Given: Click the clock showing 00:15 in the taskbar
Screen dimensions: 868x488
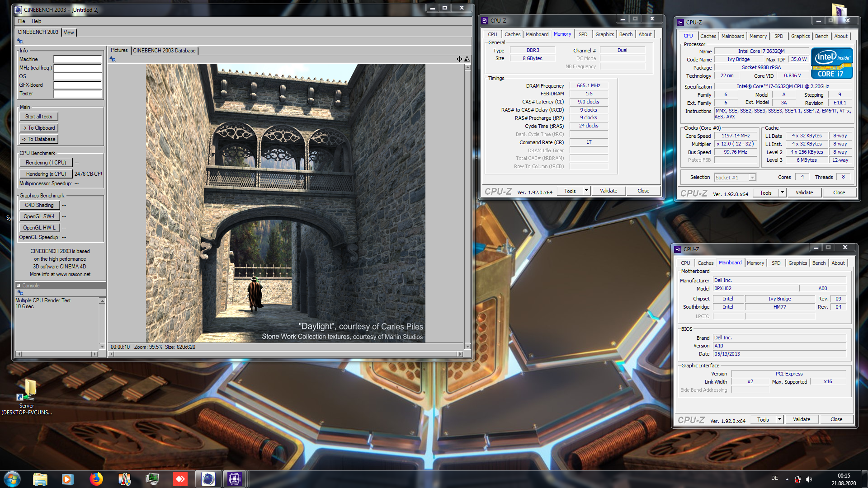Looking at the screenshot, I should point(844,476).
